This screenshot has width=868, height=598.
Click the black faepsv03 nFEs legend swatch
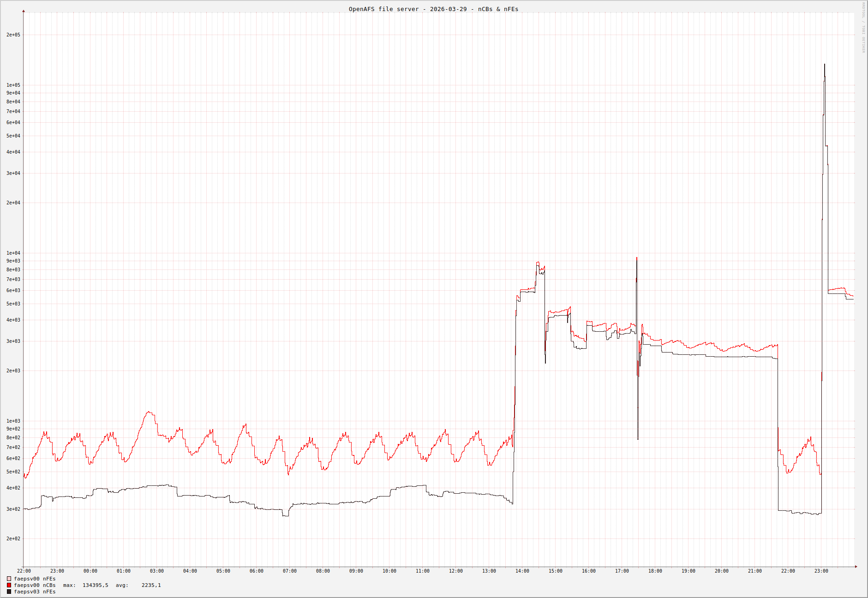pyautogui.click(x=9, y=592)
